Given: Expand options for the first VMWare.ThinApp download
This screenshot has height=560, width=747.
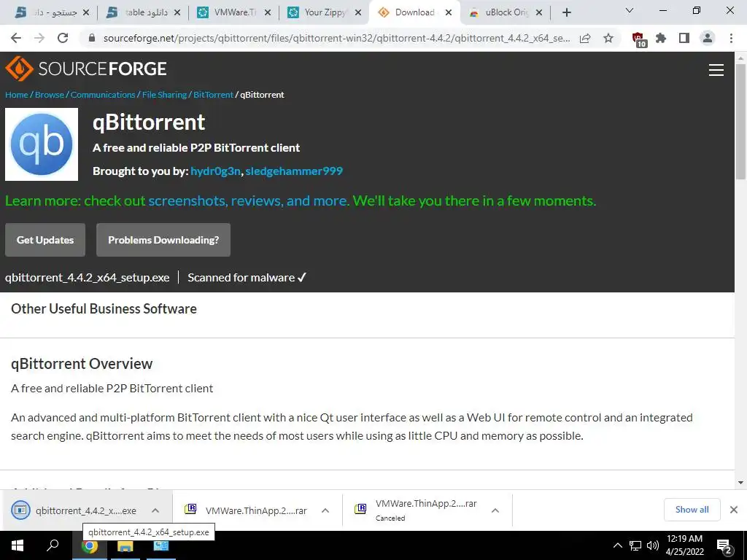Looking at the screenshot, I should click(x=325, y=510).
